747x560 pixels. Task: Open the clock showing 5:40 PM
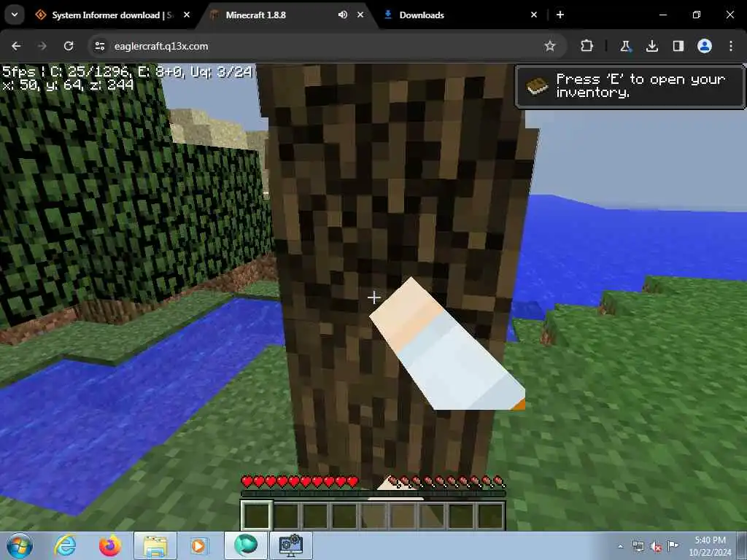coord(710,546)
